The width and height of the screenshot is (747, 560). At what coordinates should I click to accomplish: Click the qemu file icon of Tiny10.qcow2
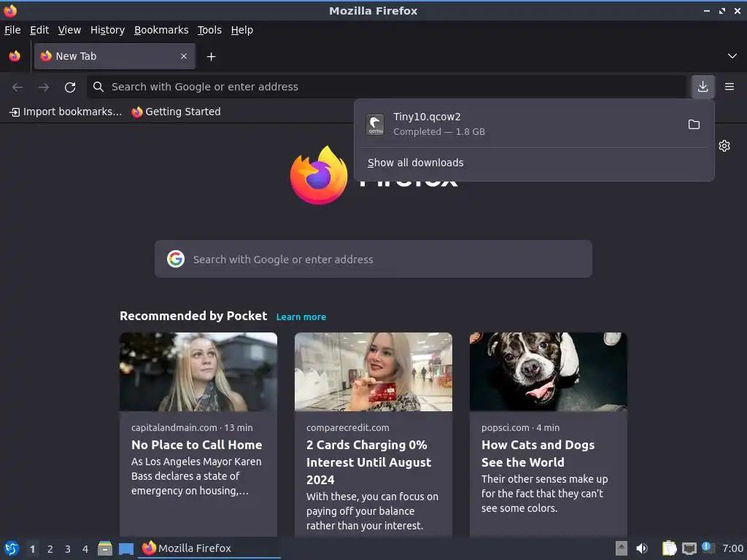coord(376,124)
